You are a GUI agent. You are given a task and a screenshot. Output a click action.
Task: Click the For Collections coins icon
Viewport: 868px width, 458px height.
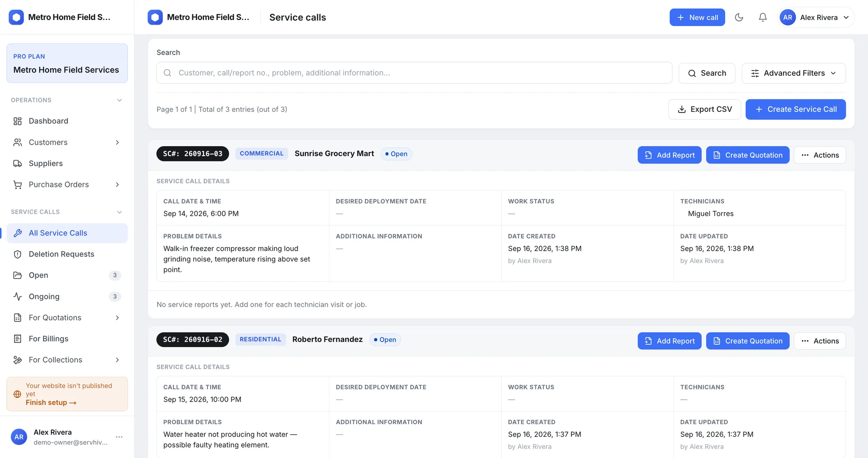(17, 360)
